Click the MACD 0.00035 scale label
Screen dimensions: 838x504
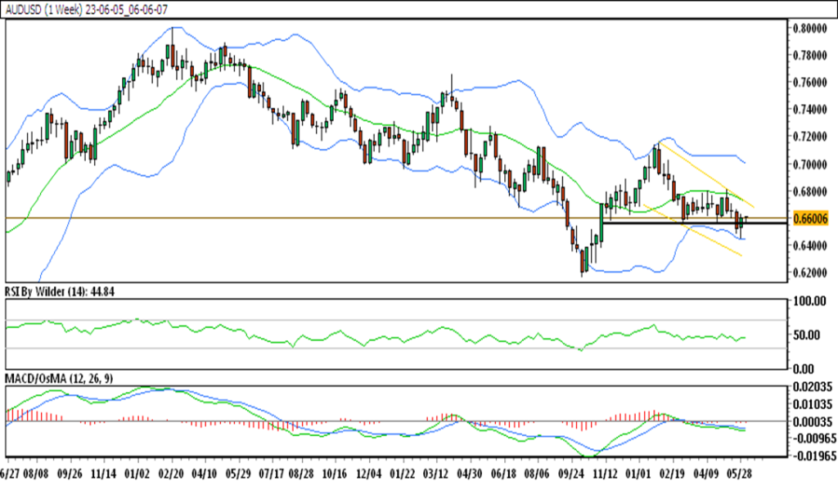[x=813, y=422]
